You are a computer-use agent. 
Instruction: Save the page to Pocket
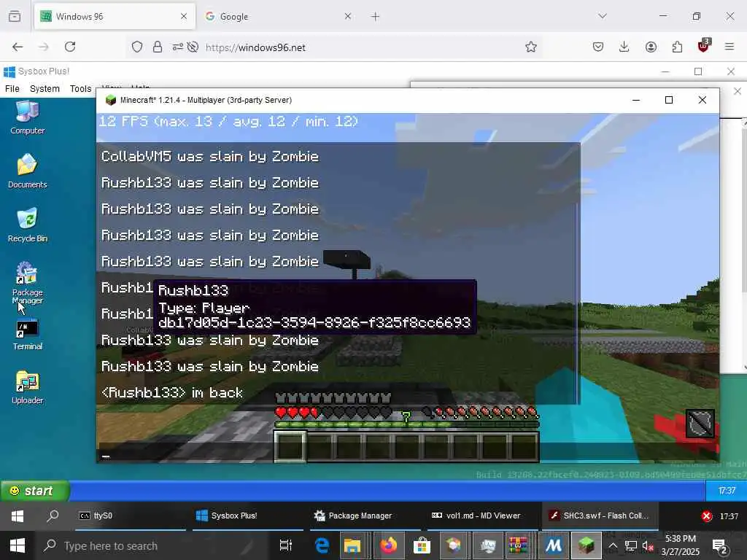[x=598, y=47]
